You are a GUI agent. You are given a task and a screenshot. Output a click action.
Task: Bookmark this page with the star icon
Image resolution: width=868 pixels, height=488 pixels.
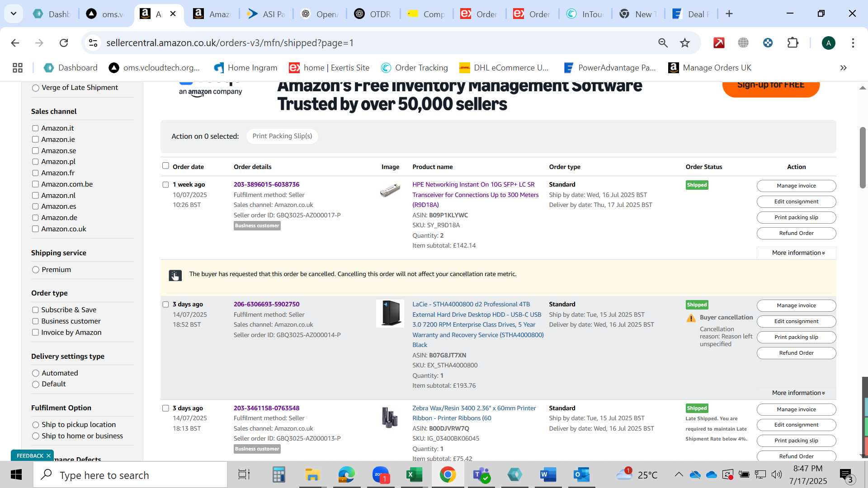(685, 43)
